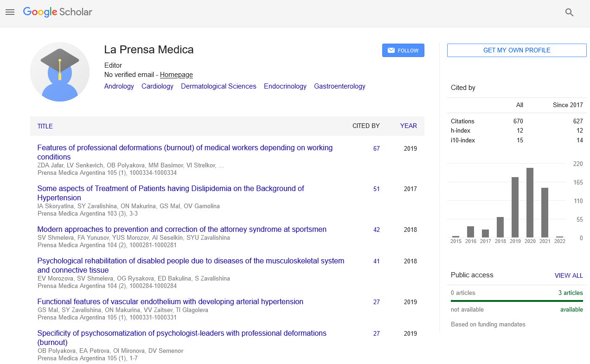
Task: Click the i10-index row label
Action: point(463,140)
